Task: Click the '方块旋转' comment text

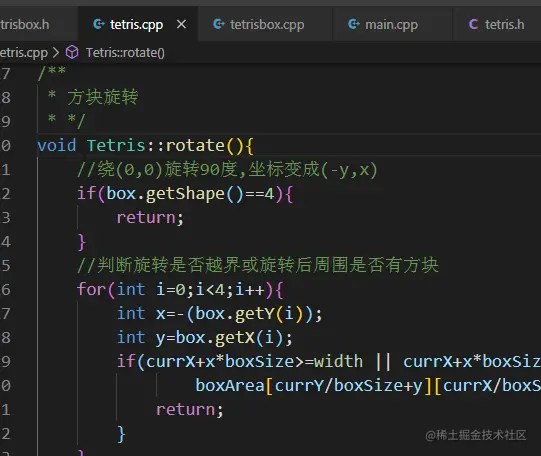Action: 102,97
